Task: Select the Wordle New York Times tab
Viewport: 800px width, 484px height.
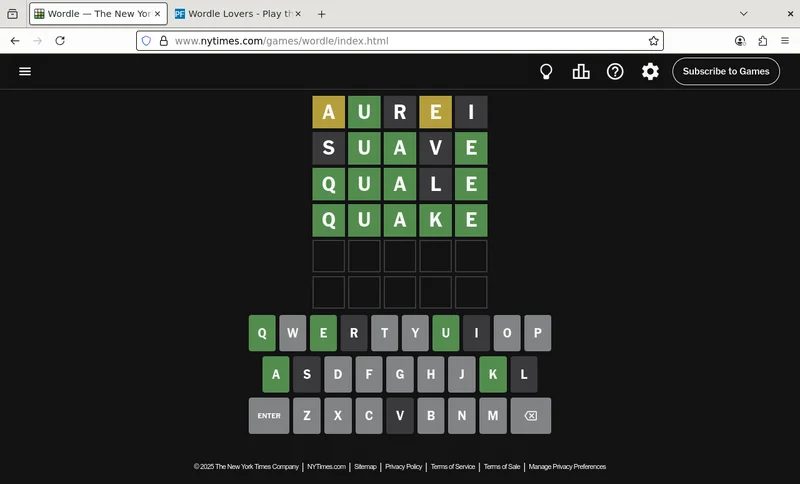Action: pos(98,14)
